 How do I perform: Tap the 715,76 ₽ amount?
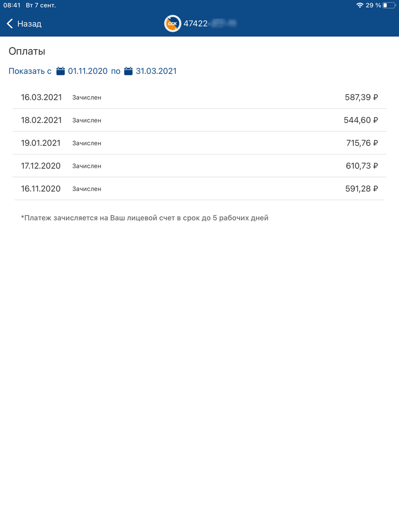(x=362, y=143)
